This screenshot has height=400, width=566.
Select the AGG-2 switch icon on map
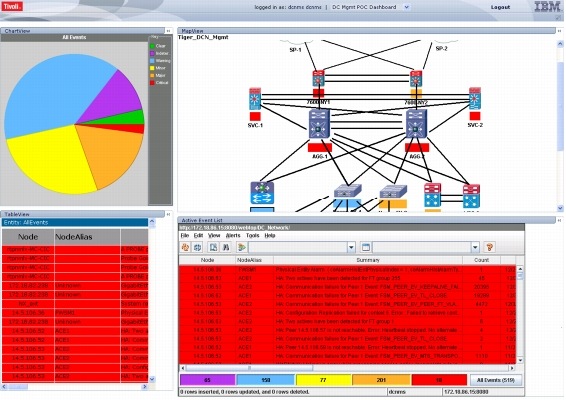[x=416, y=124]
